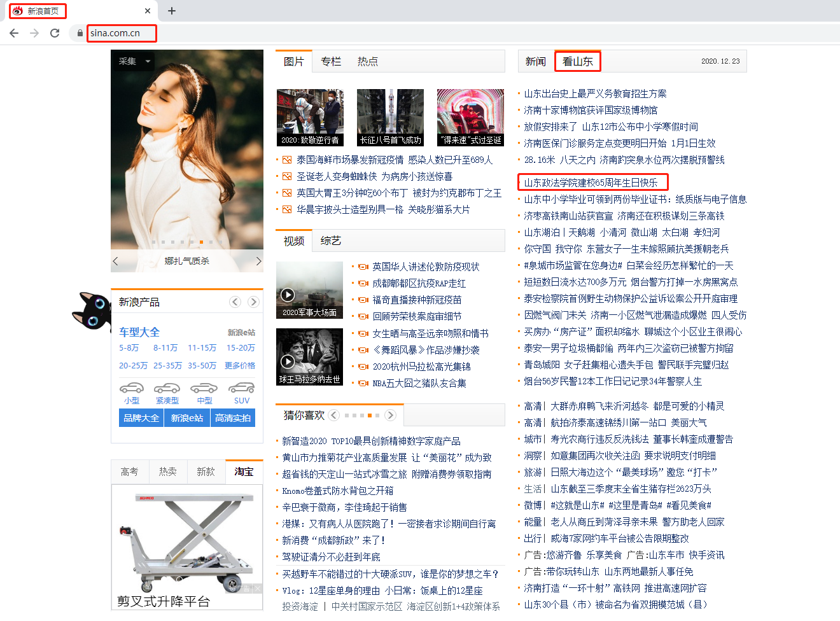Switch to the 图片 tab
This screenshot has width=840, height=621.
pyautogui.click(x=294, y=62)
